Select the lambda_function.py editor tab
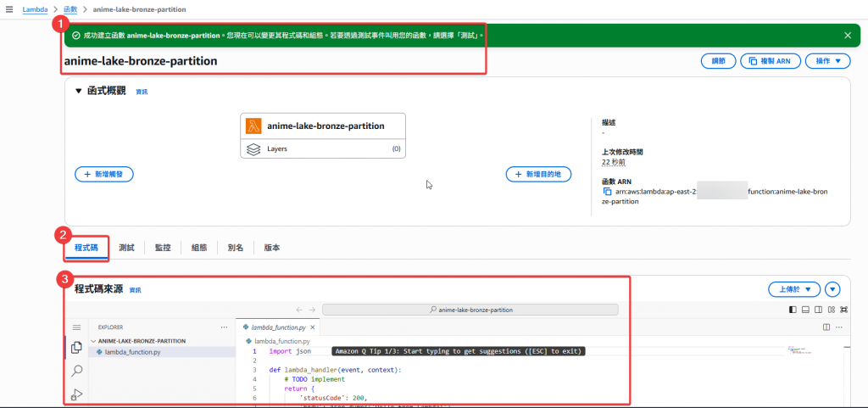 coord(279,327)
